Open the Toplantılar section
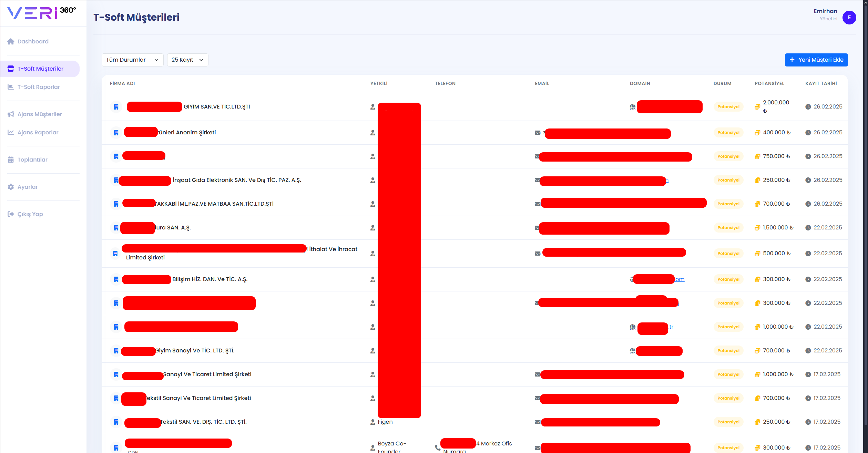Viewport: 868px width, 453px height. click(x=32, y=159)
